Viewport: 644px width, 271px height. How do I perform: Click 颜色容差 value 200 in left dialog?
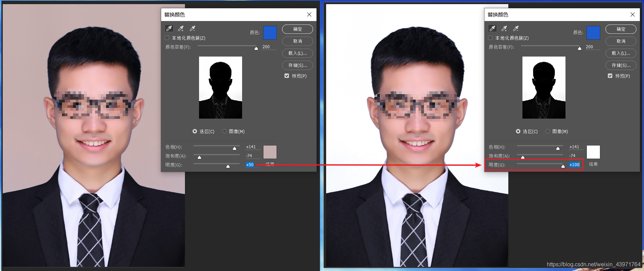(269, 47)
